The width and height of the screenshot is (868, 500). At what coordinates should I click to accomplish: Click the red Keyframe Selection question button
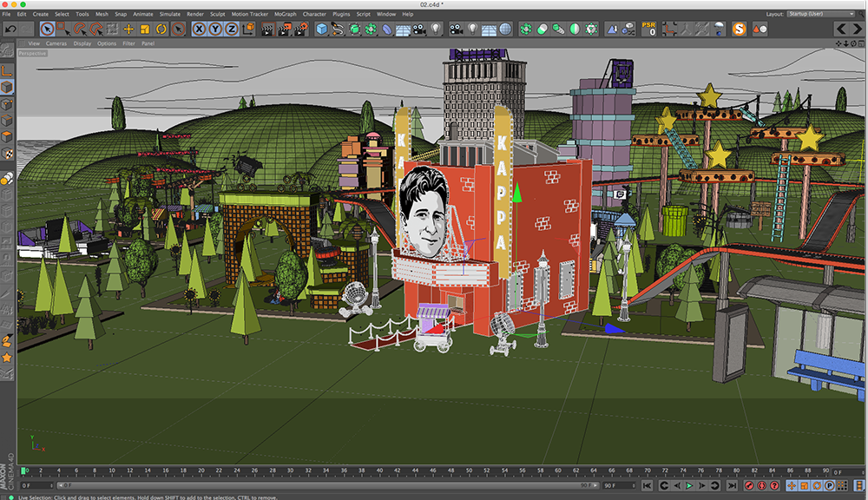pyautogui.click(x=774, y=485)
